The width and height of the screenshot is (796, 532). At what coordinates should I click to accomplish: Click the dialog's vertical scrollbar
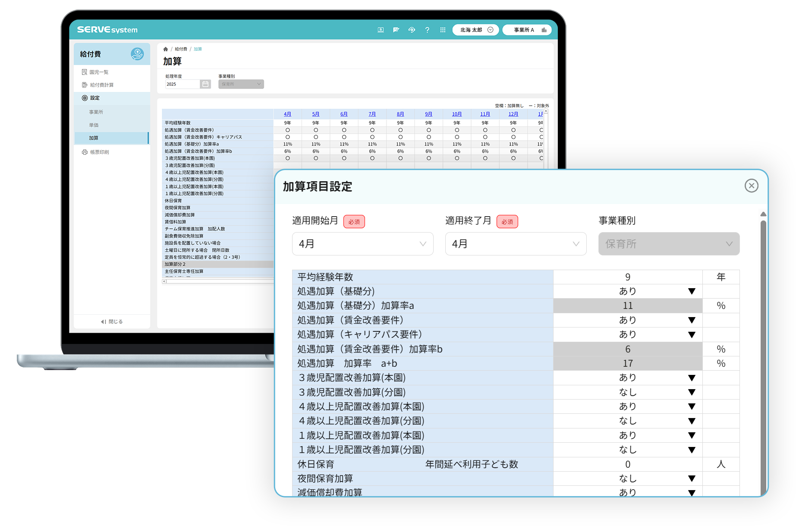[763, 345]
